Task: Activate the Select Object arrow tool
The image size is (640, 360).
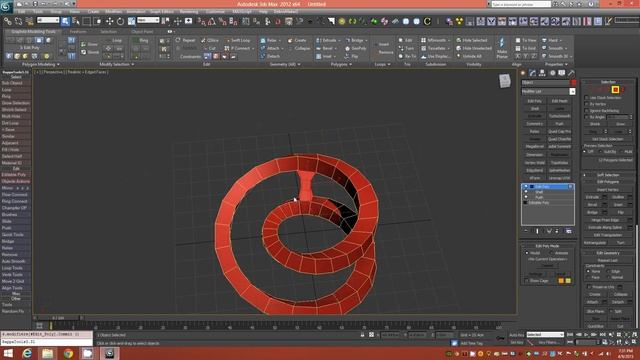Action: pos(65,21)
